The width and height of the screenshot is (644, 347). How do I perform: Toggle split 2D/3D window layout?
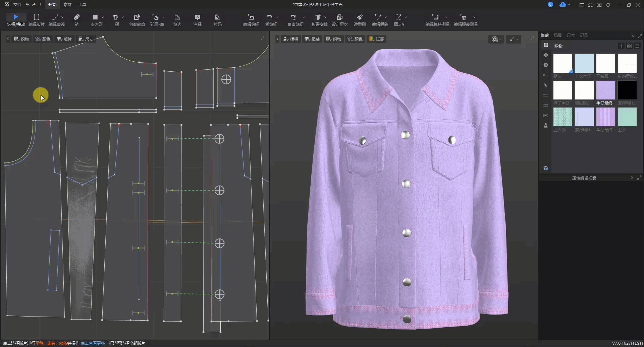click(582, 5)
